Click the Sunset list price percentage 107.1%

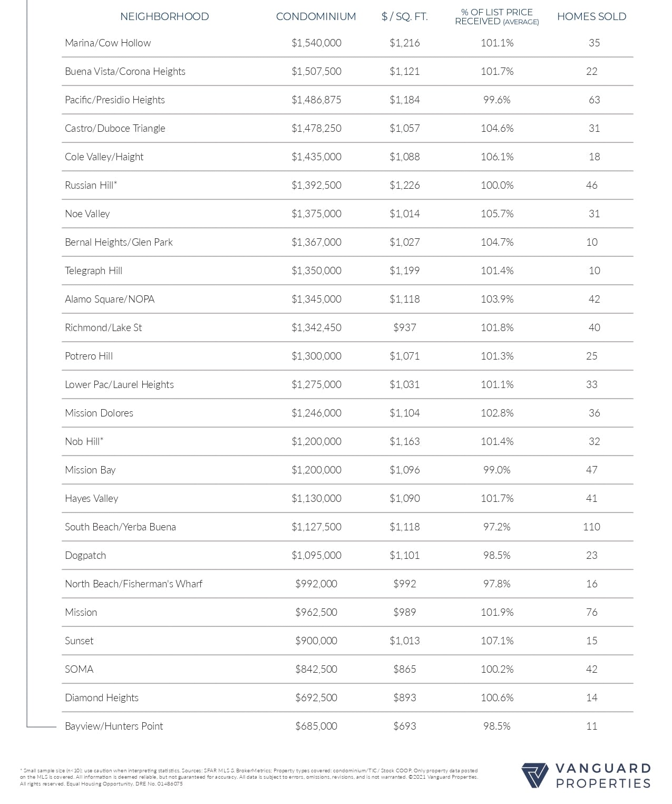tap(497, 641)
